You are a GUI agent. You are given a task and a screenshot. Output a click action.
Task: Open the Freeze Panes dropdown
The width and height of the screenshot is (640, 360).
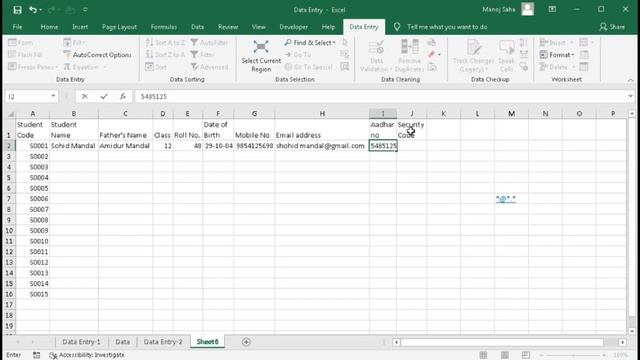pyautogui.click(x=33, y=67)
